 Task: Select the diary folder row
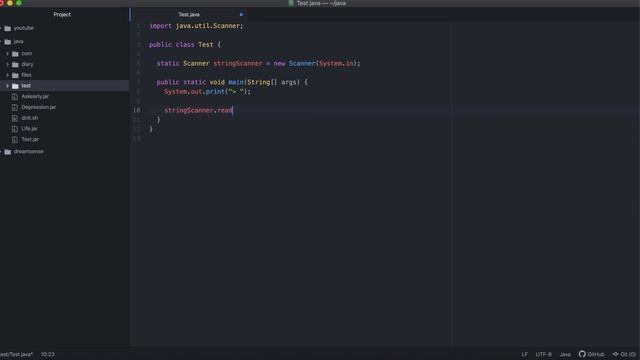pyautogui.click(x=64, y=64)
